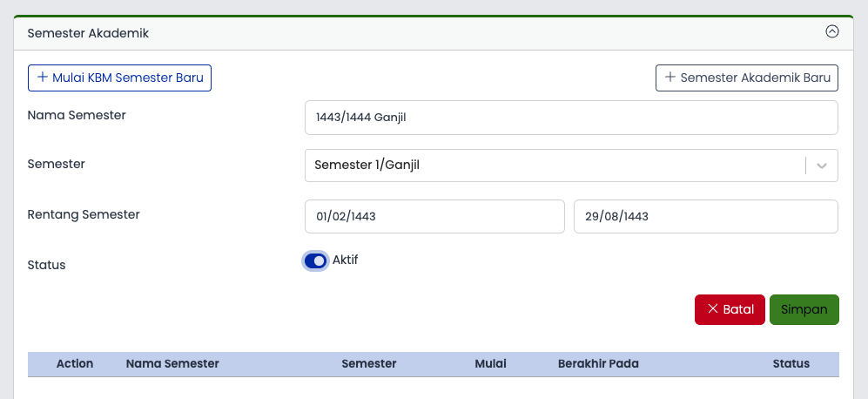Click the Batal button
Viewport: 868px width, 399px height.
[730, 309]
